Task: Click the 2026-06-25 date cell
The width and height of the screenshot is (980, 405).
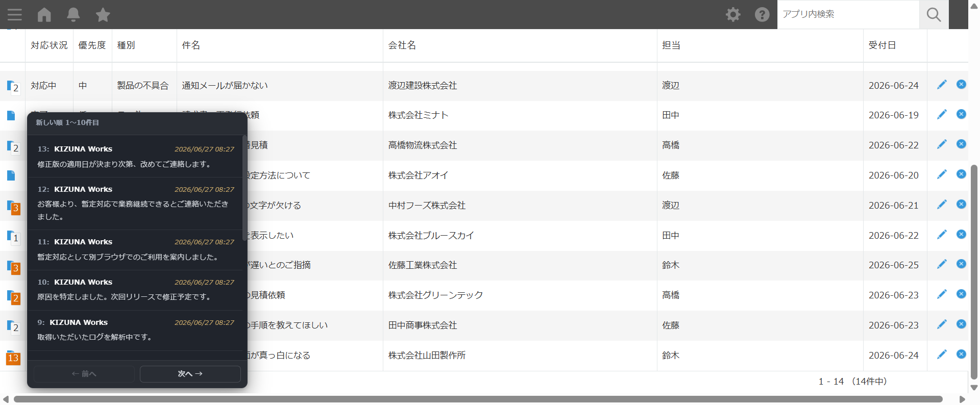Action: (x=895, y=265)
